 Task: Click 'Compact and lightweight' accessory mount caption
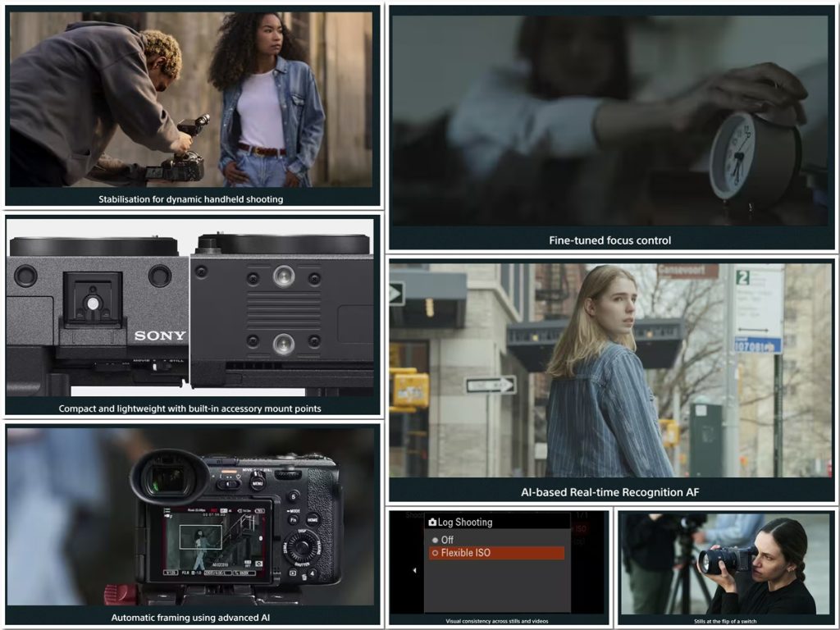[x=190, y=408]
